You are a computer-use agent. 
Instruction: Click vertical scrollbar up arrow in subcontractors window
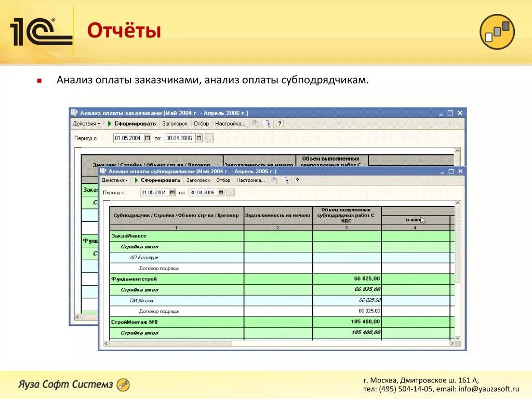[458, 203]
